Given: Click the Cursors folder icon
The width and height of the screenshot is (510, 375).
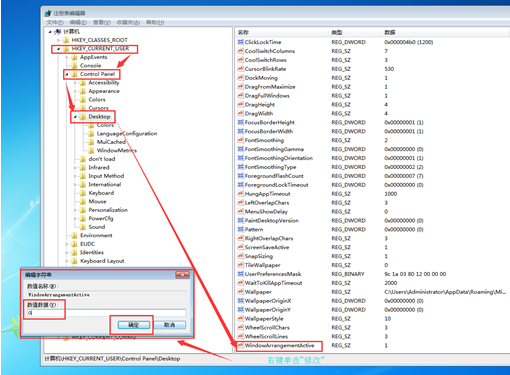Looking at the screenshot, I should [83, 108].
